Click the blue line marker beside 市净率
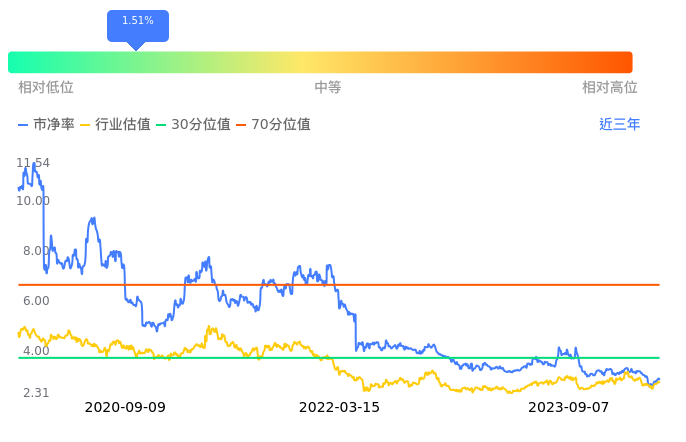Viewport: 686px width, 442px height. coord(24,125)
